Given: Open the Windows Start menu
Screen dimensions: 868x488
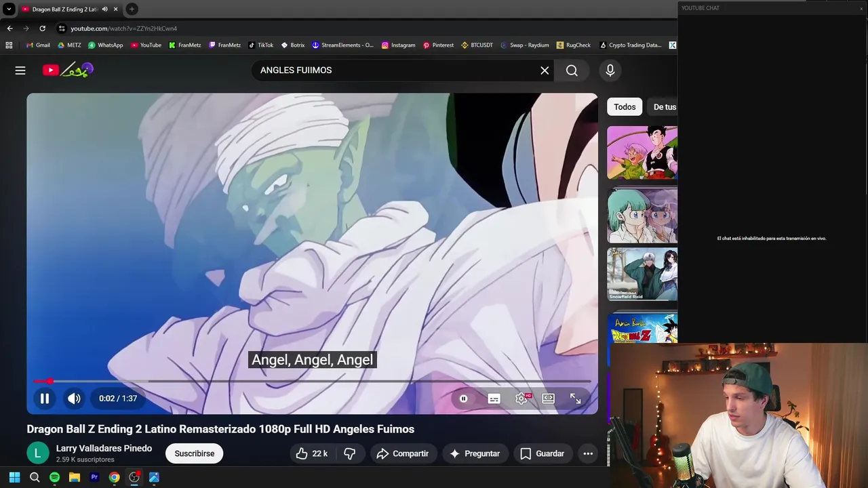Looking at the screenshot, I should tap(14, 477).
